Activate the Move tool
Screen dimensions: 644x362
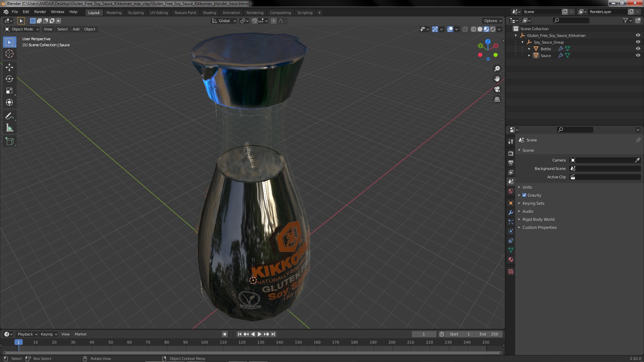9,67
